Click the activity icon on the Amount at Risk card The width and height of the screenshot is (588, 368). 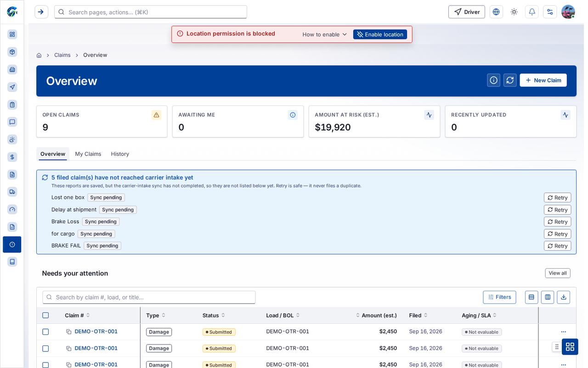pyautogui.click(x=429, y=115)
